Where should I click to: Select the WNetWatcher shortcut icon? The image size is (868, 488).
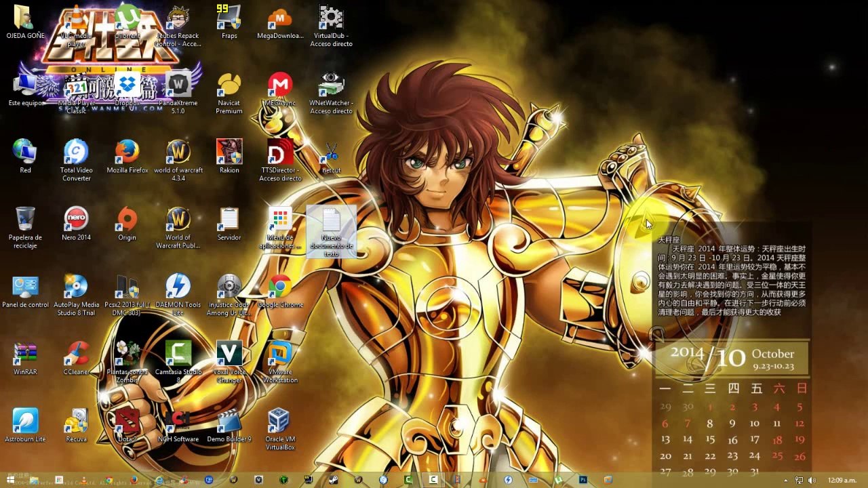pos(331,94)
